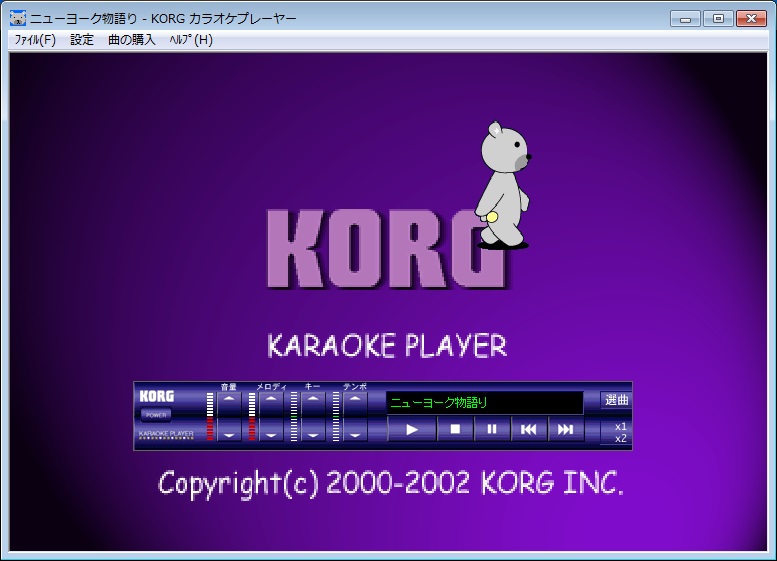Screen dimensions: 777x561
Task: Stop the song with the Stop button
Action: 455,429
